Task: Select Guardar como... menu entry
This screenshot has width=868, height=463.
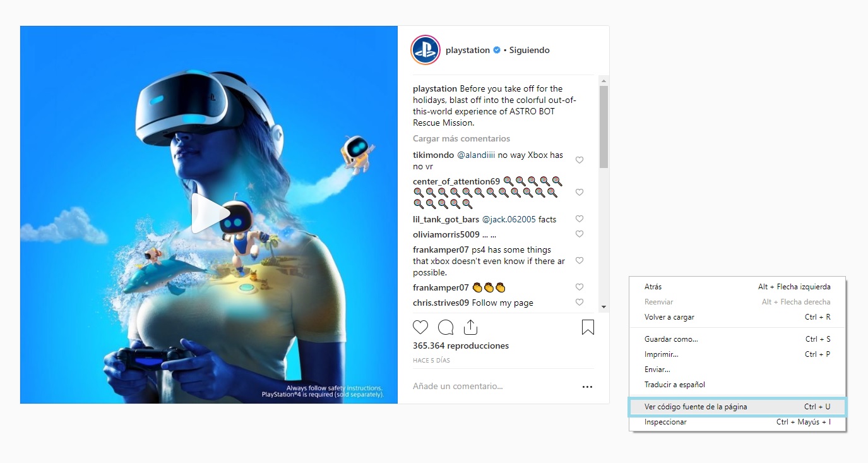Action: [737, 339]
